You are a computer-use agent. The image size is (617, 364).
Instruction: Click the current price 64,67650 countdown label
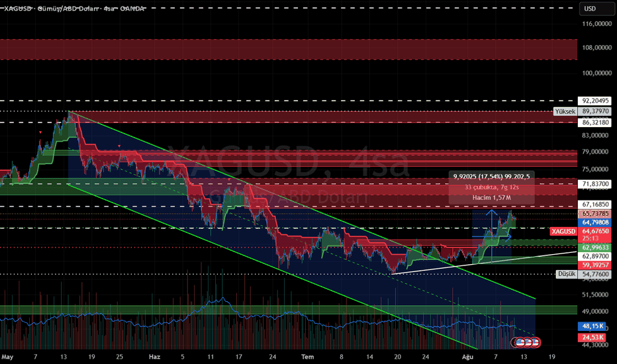click(595, 234)
